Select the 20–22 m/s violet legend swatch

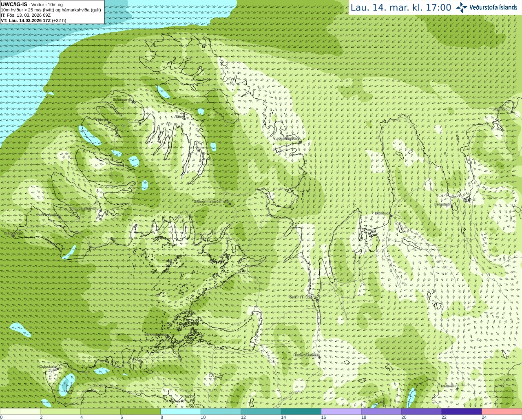(x=422, y=411)
